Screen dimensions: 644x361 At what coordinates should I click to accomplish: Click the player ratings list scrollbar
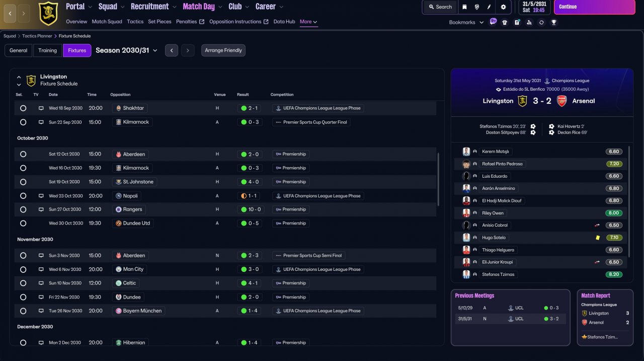(629, 201)
